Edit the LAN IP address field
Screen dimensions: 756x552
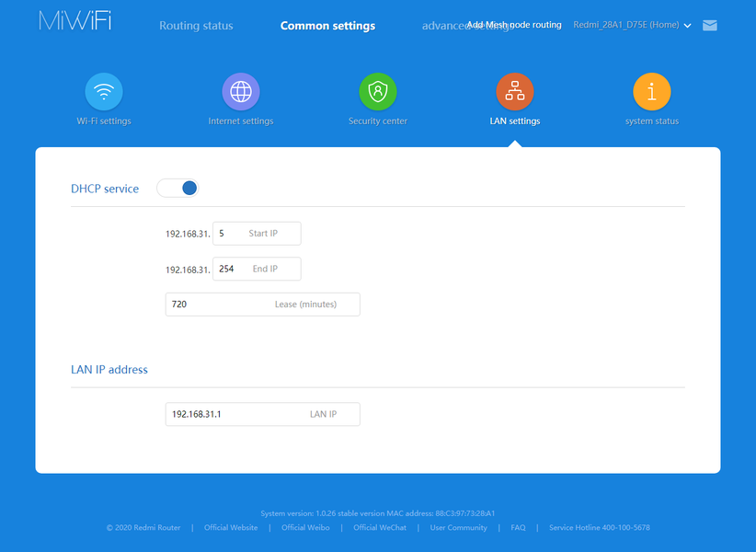click(262, 414)
